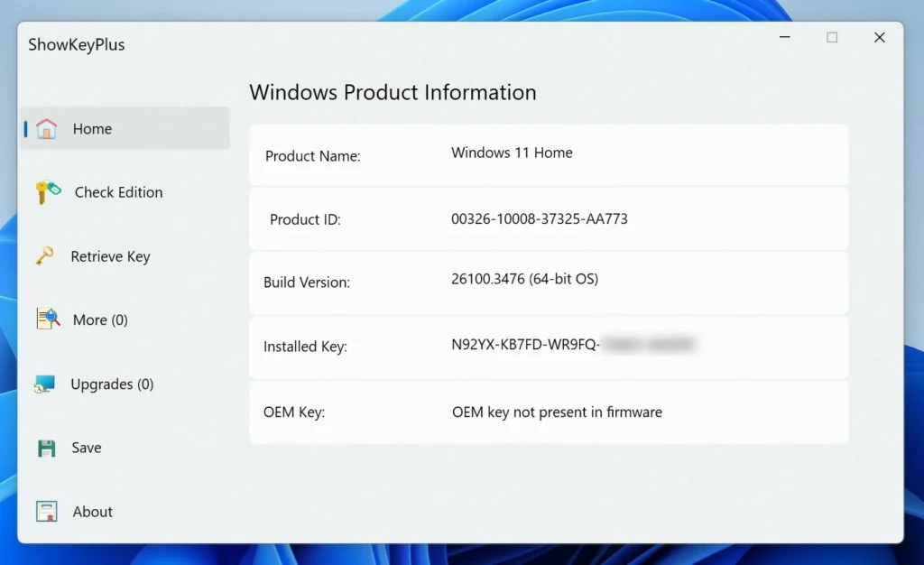The image size is (924, 565).
Task: Select the Save text in the sidebar
Action: coord(87,448)
